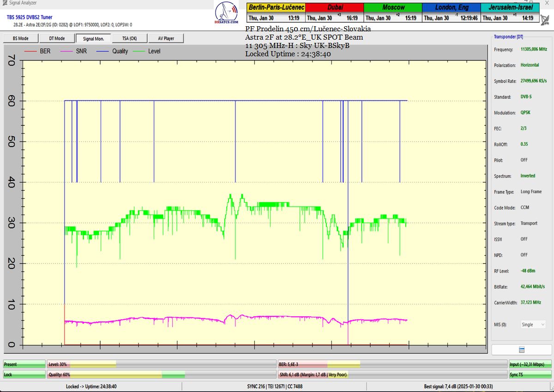Open the MIS Single dropdown

coord(533,325)
